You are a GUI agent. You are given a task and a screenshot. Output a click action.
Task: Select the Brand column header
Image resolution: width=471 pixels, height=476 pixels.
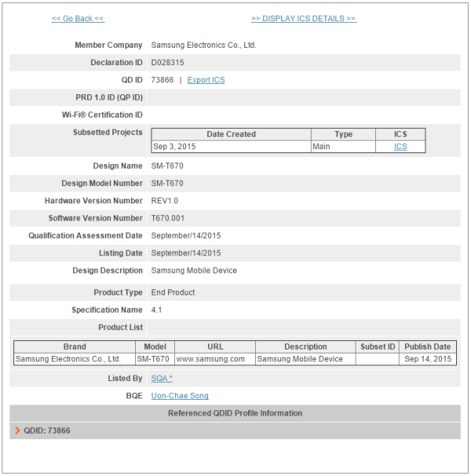click(x=75, y=346)
